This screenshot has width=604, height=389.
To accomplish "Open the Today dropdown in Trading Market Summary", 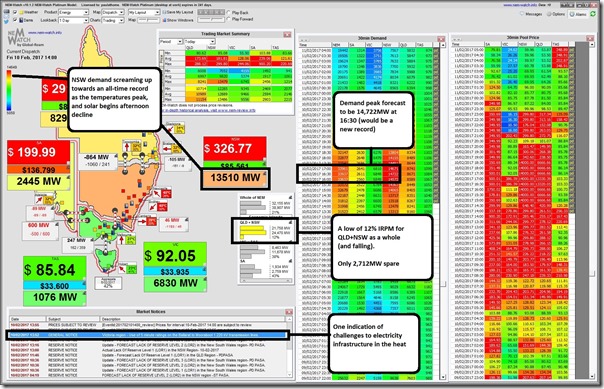I will 200,42.
